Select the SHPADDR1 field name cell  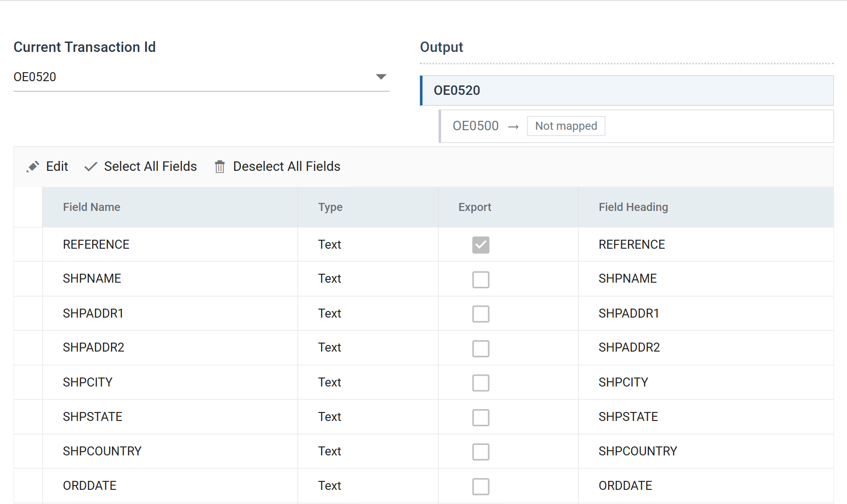170,313
